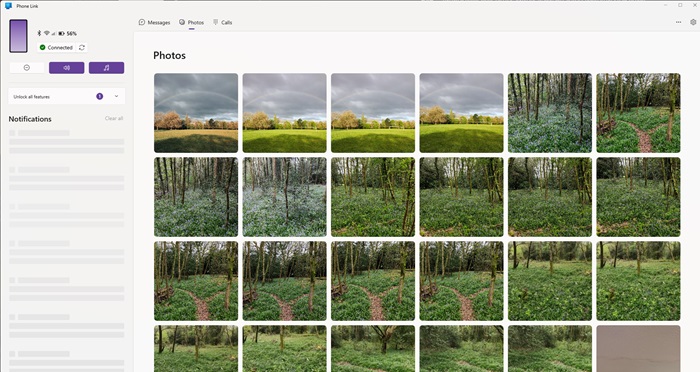Screen dimensions: 700x372
Task: Open the first rainbow field photo
Action: [196, 113]
